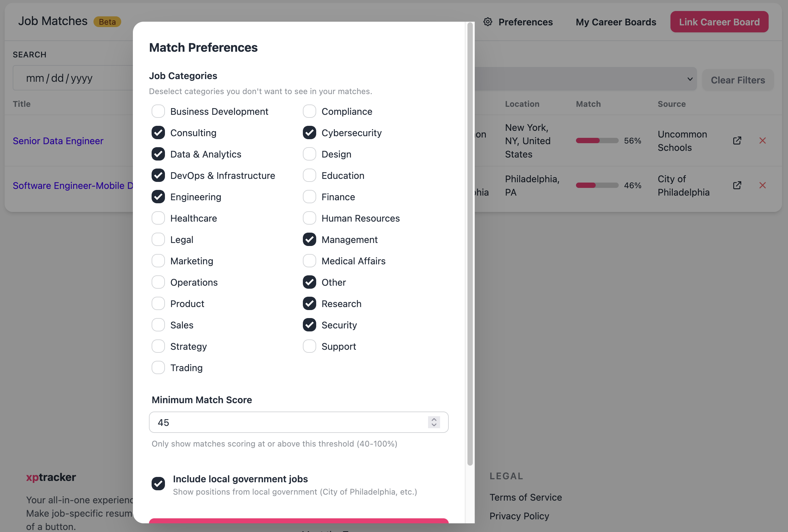The image size is (788, 532).
Task: Increase minimum match score with stepper arrow
Action: 434,420
